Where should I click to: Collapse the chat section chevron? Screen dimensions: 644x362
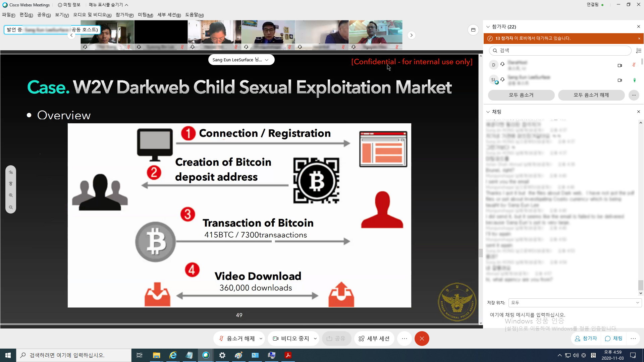pos(488,112)
